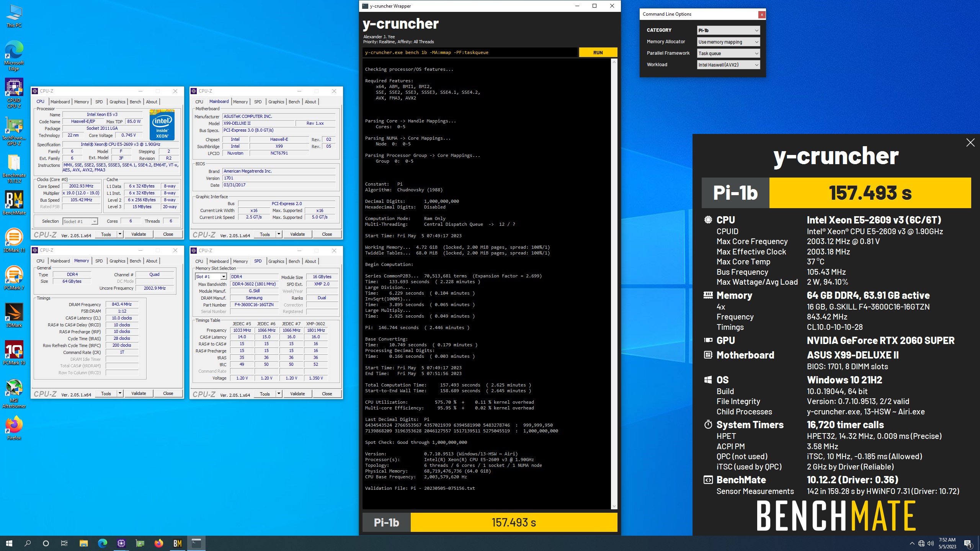
Task: Click Validate in CPU-Z SPD window
Action: point(297,394)
